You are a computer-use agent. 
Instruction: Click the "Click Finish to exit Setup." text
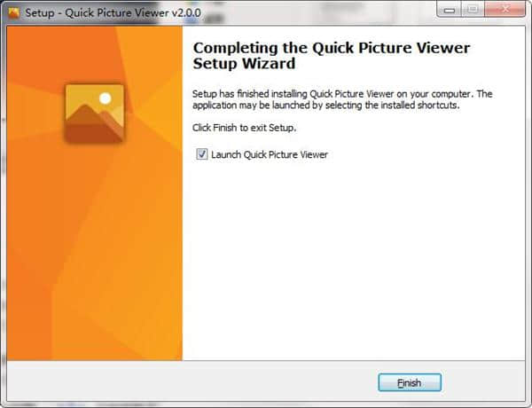[x=245, y=128]
